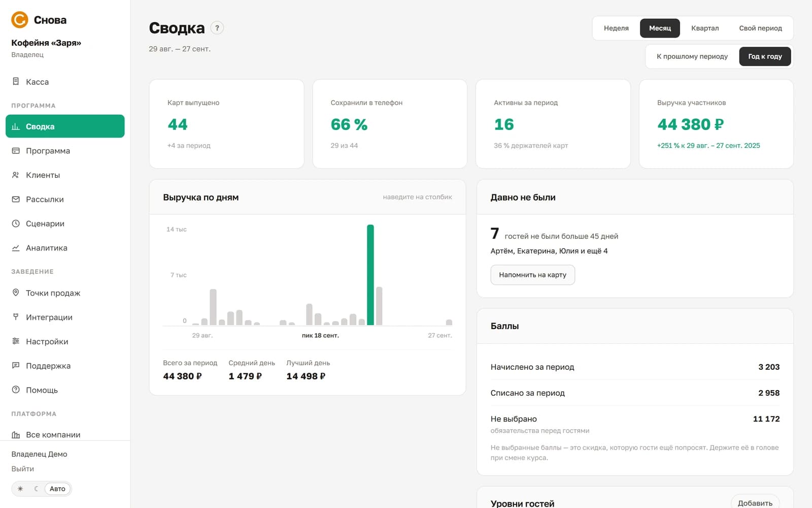Click the Активны за период value 16
812x508 pixels.
tap(504, 124)
